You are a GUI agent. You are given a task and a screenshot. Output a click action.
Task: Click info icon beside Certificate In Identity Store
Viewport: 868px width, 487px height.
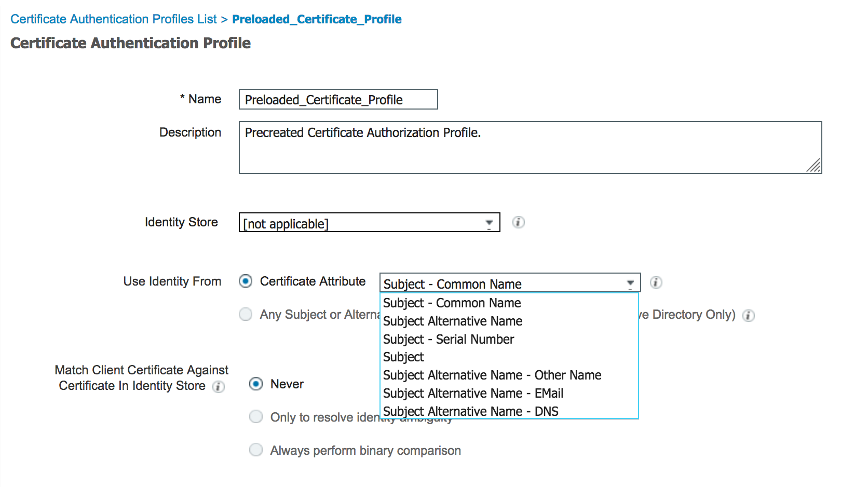click(x=219, y=387)
